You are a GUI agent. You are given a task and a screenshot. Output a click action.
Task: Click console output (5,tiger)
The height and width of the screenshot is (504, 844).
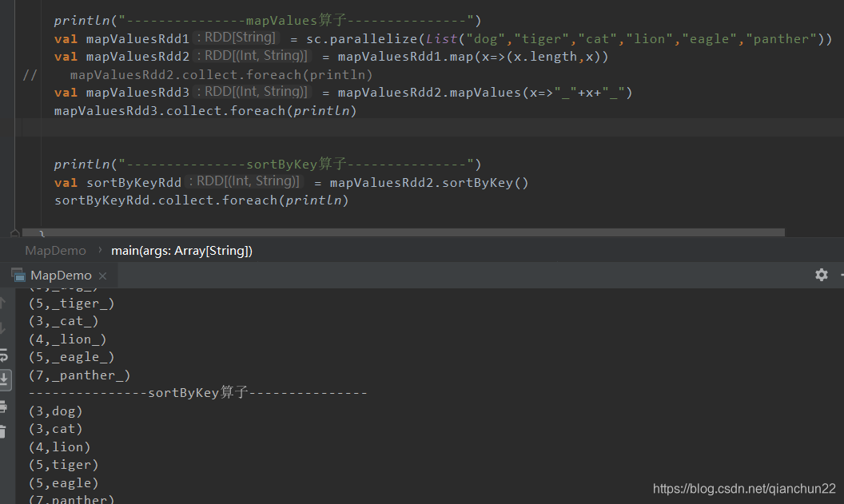click(63, 465)
